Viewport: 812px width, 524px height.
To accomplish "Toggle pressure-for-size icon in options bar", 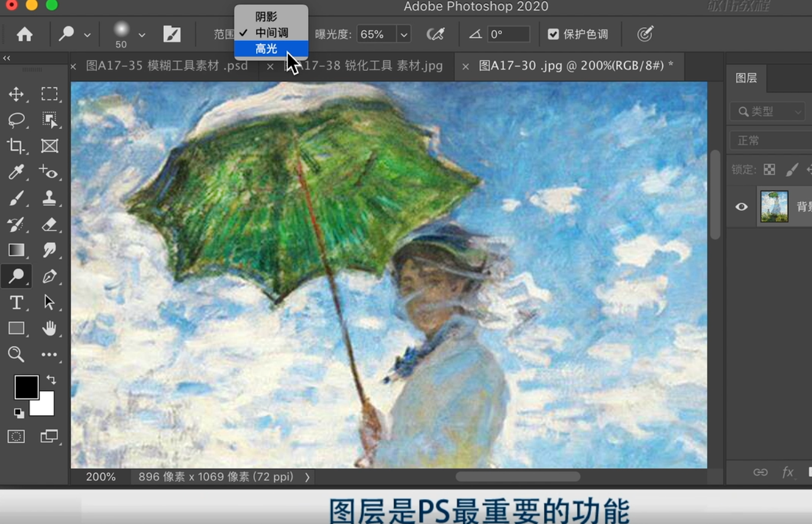I will pyautogui.click(x=645, y=34).
